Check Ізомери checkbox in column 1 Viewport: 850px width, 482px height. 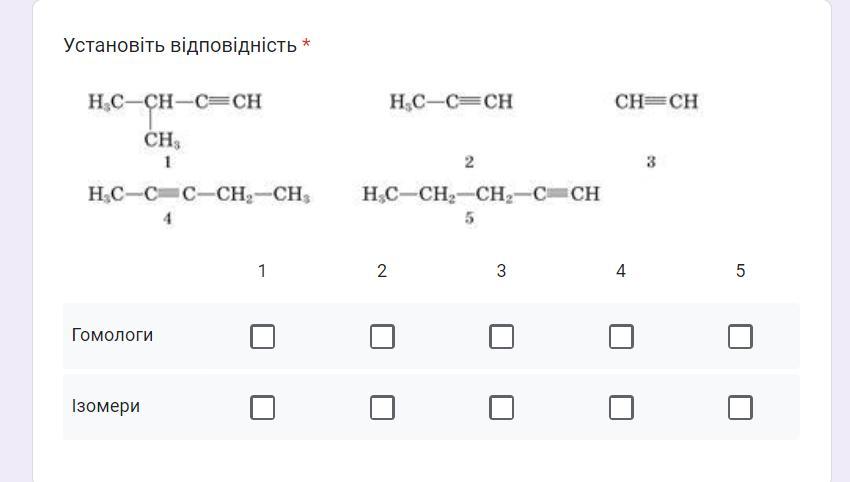262,407
